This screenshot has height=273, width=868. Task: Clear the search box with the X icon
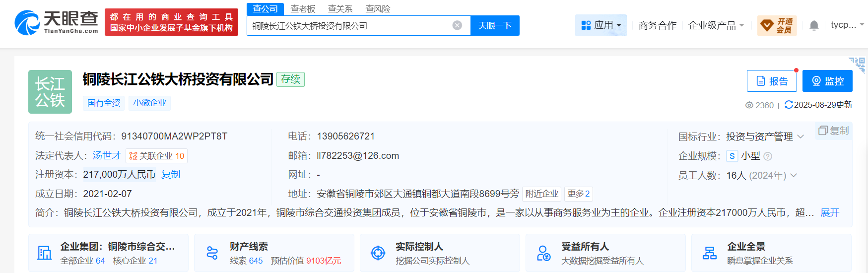coord(457,25)
